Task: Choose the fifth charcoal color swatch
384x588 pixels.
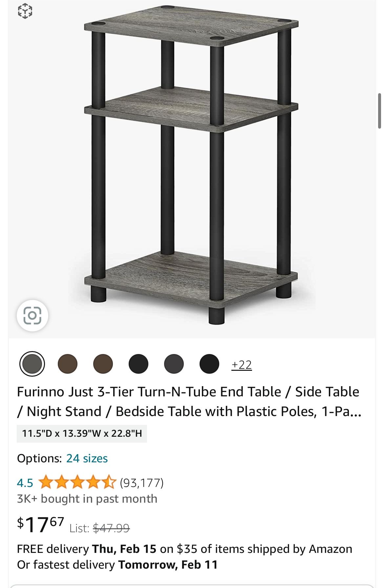Action: point(174,364)
